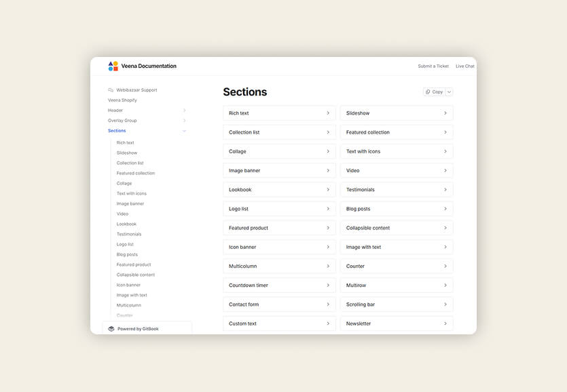Viewport: 567px width, 392px height.
Task: Open the Image banner section card
Action: click(x=279, y=171)
